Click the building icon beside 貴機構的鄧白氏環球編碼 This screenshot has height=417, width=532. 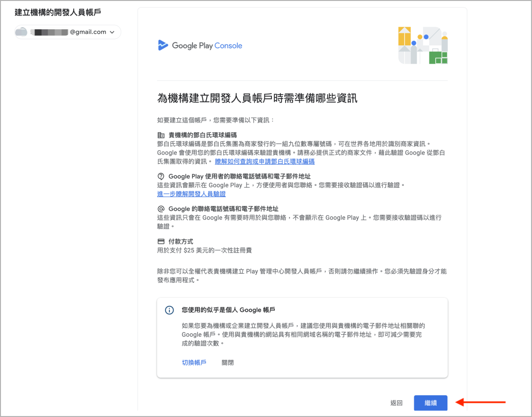pos(161,135)
